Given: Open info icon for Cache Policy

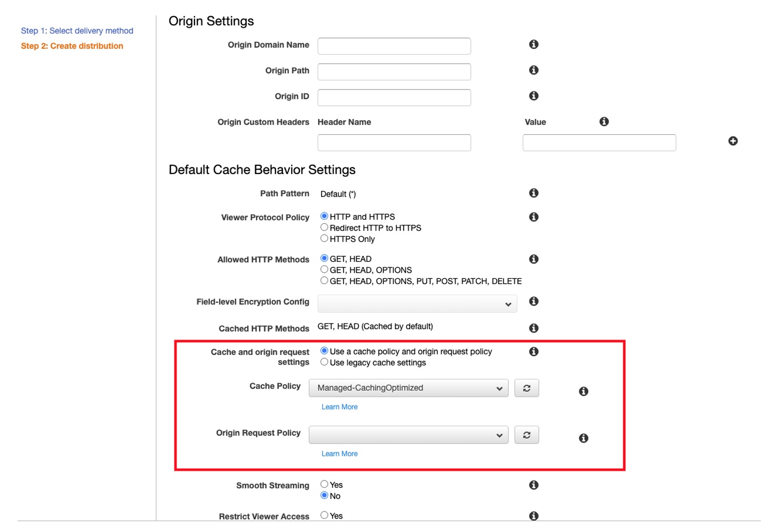Looking at the screenshot, I should coord(584,392).
